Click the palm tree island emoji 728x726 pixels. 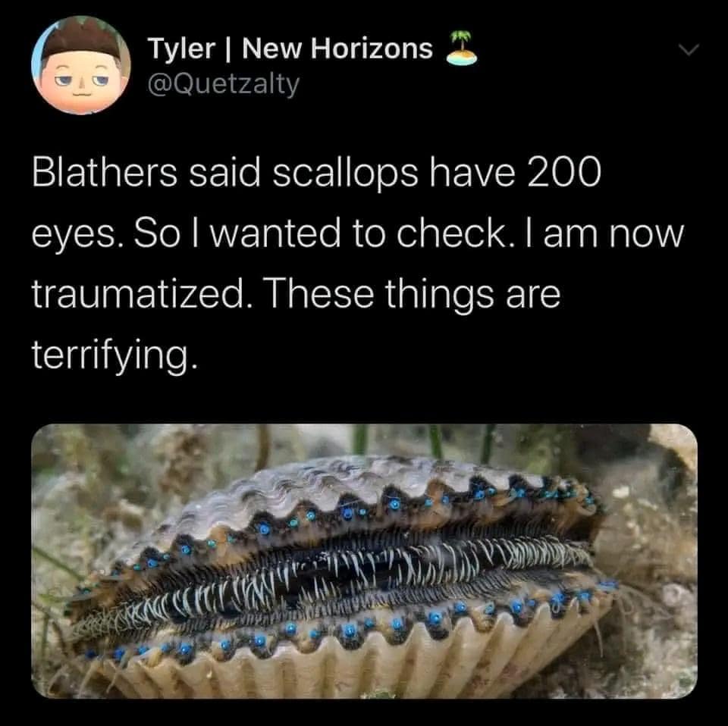(x=462, y=49)
